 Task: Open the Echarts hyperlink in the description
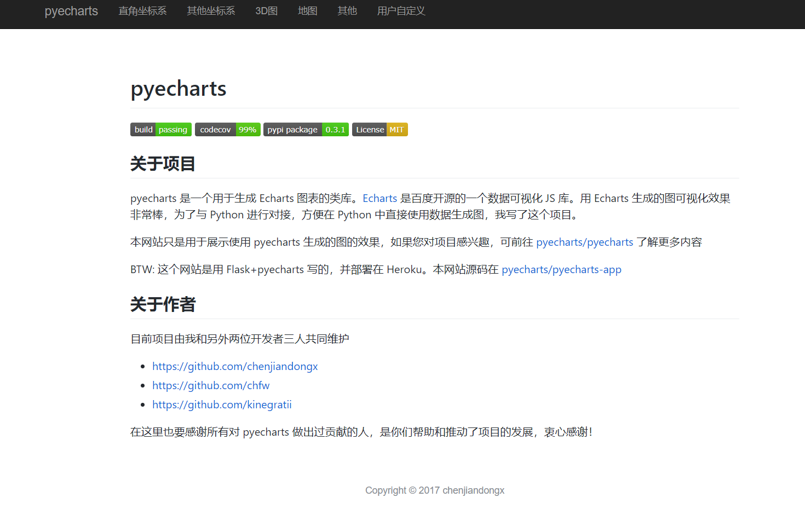pyautogui.click(x=380, y=198)
